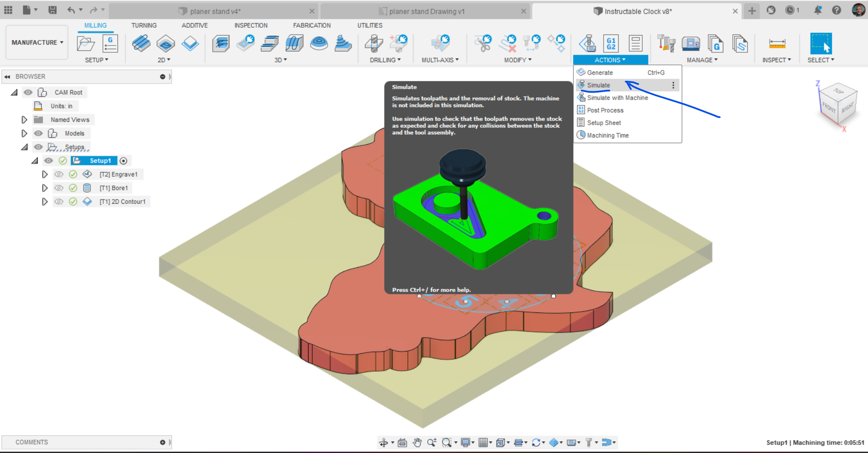Toggle Setup1 visibility eye
Viewport: 868px width, 453px height.
(x=48, y=161)
